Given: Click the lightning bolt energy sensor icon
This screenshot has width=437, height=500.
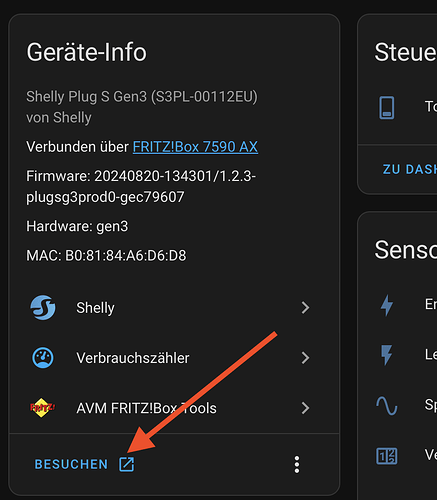Looking at the screenshot, I should [387, 305].
